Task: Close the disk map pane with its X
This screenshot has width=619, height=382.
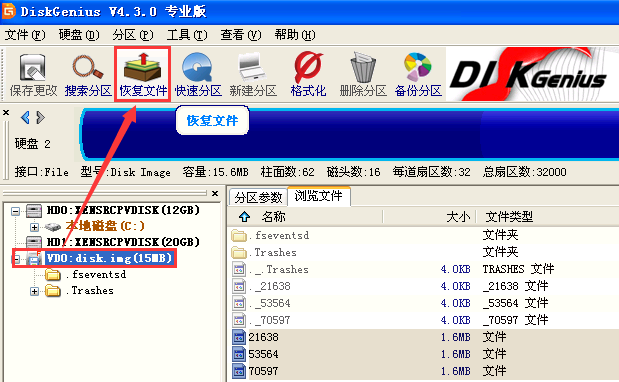Action: (6, 112)
